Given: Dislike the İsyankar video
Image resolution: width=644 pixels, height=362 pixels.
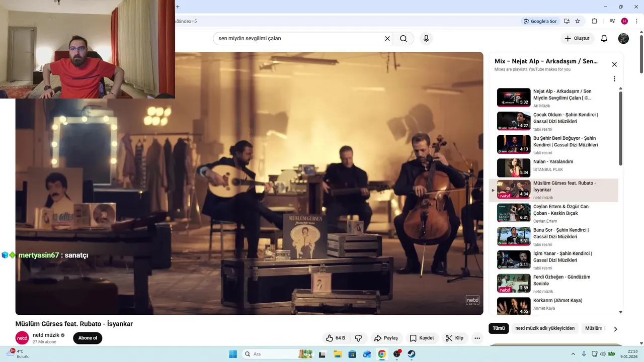Looking at the screenshot, I should pos(359,338).
